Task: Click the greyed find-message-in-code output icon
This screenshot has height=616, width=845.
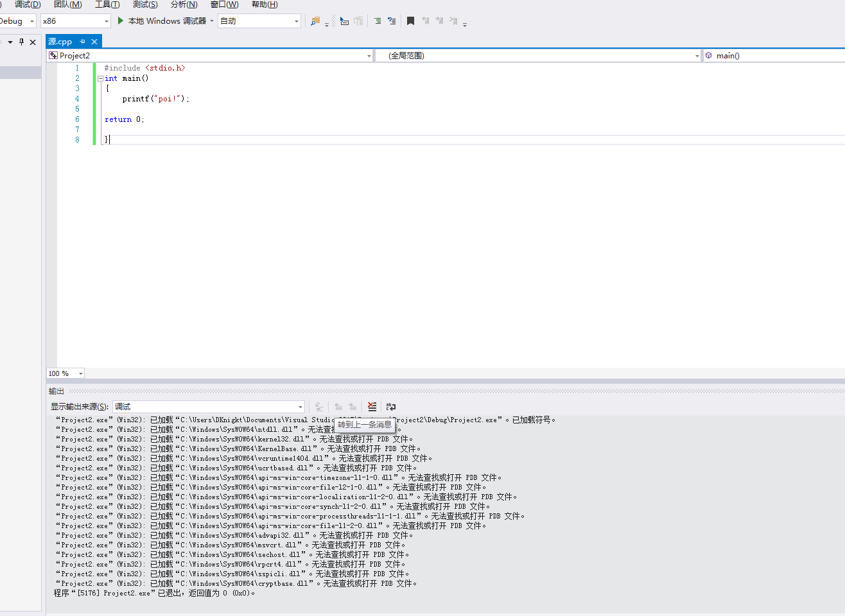Action: [318, 407]
